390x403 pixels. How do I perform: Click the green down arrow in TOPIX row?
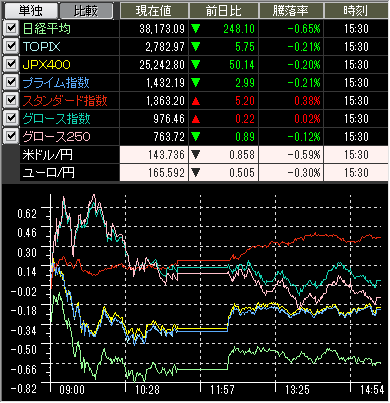[x=196, y=47]
